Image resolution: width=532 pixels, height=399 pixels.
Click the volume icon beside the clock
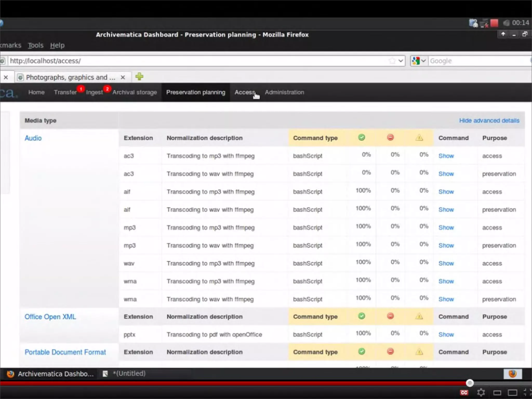point(506,23)
